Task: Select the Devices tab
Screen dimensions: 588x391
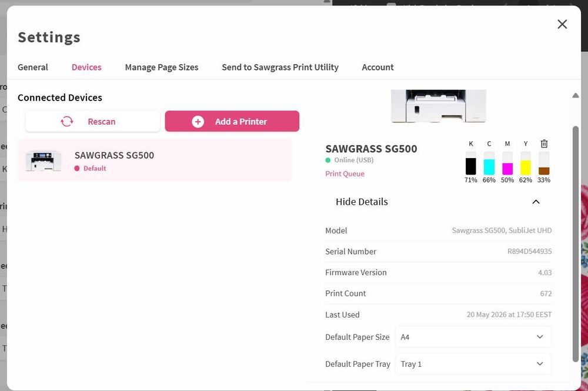Action: tap(86, 68)
